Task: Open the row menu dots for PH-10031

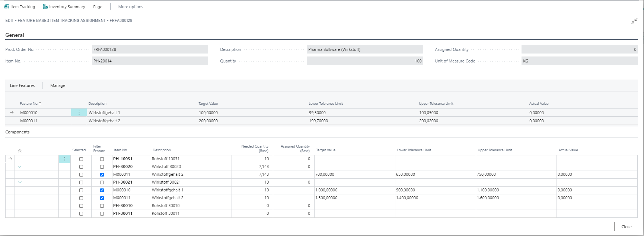Action: click(x=64, y=159)
